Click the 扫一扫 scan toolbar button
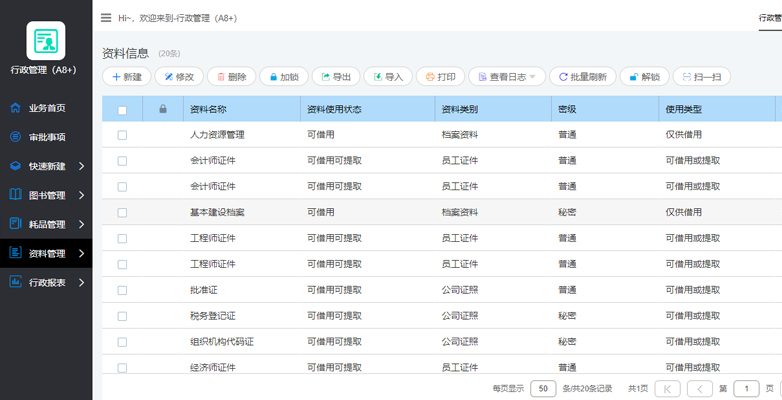Screen dimensions: 782x400 [x=701, y=77]
